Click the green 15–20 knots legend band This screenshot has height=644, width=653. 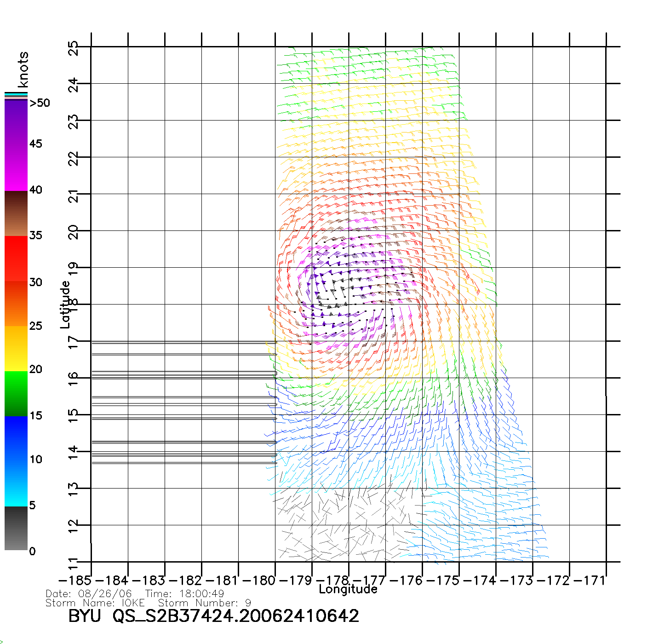pyautogui.click(x=16, y=393)
